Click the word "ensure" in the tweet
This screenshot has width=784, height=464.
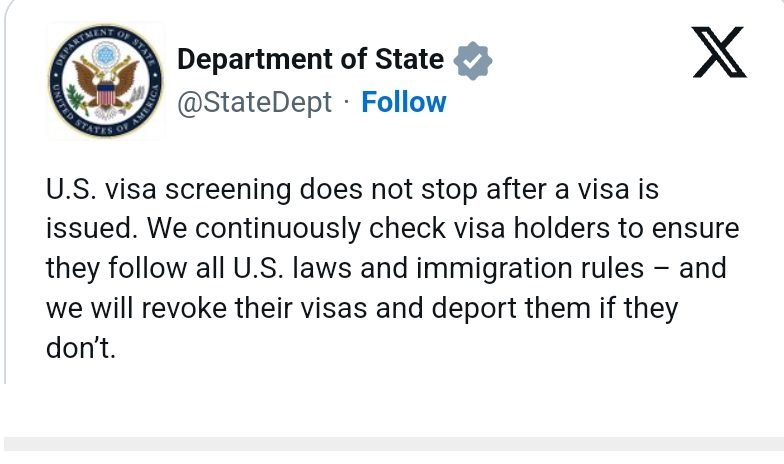click(690, 228)
